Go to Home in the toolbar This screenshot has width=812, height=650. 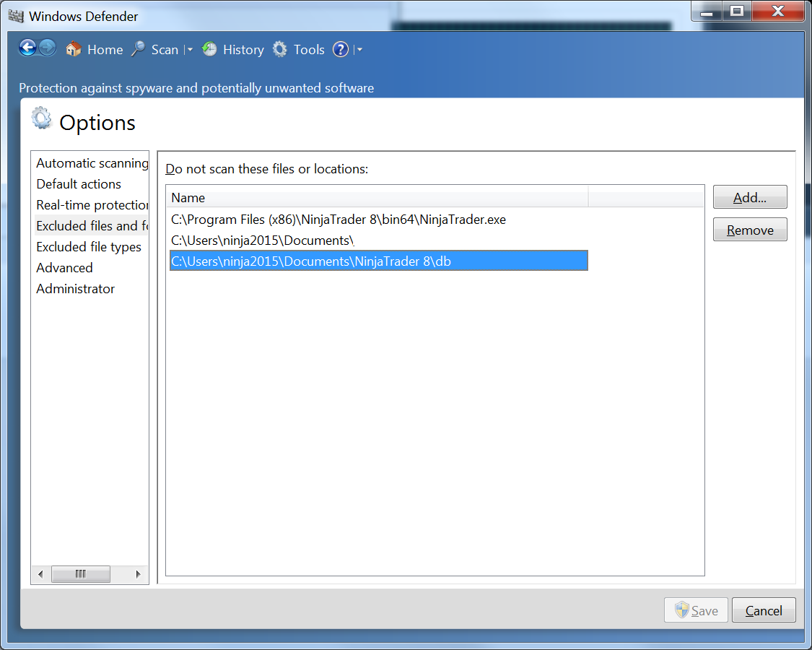[105, 50]
